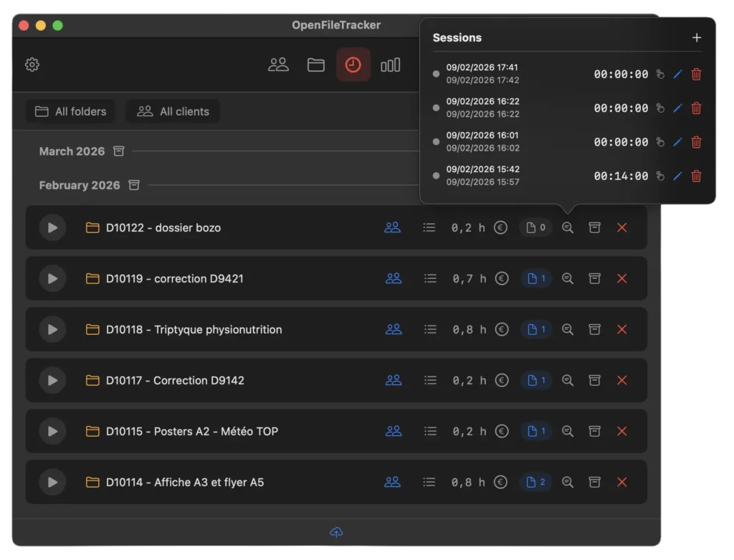This screenshot has height=560, width=734.
Task: Open client icon on D10114 row
Action: 392,482
